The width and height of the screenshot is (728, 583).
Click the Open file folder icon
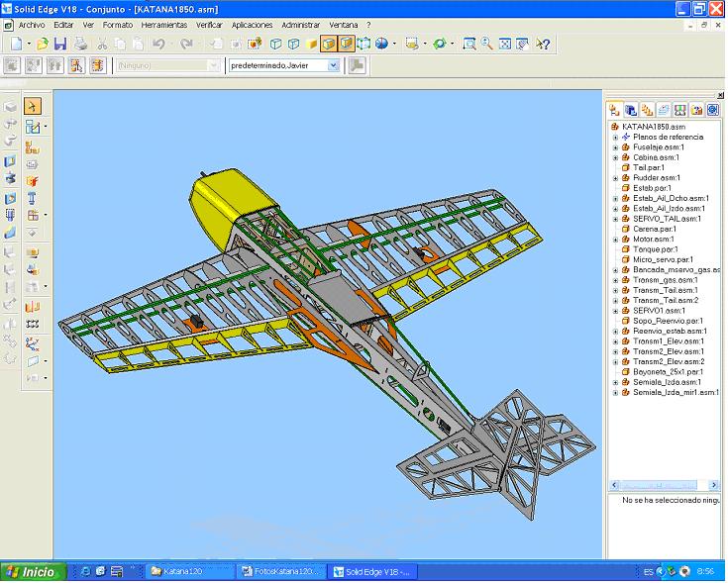[x=43, y=45]
